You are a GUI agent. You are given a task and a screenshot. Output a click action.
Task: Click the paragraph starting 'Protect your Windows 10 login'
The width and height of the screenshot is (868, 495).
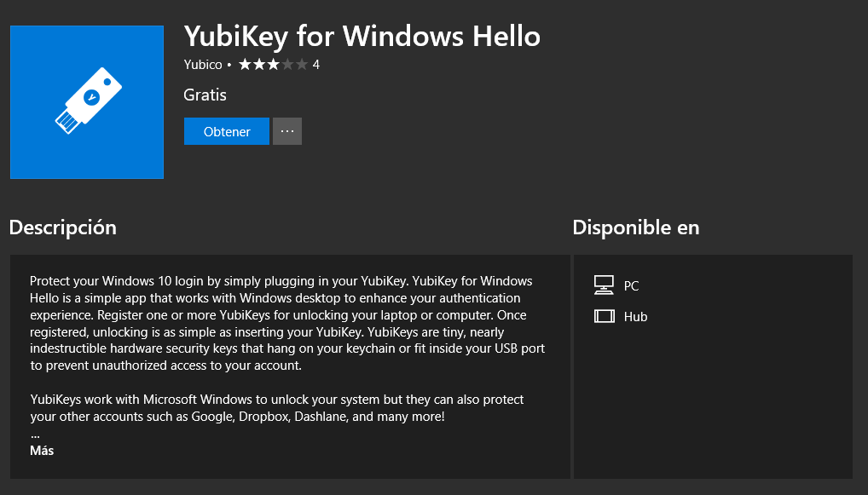click(288, 323)
